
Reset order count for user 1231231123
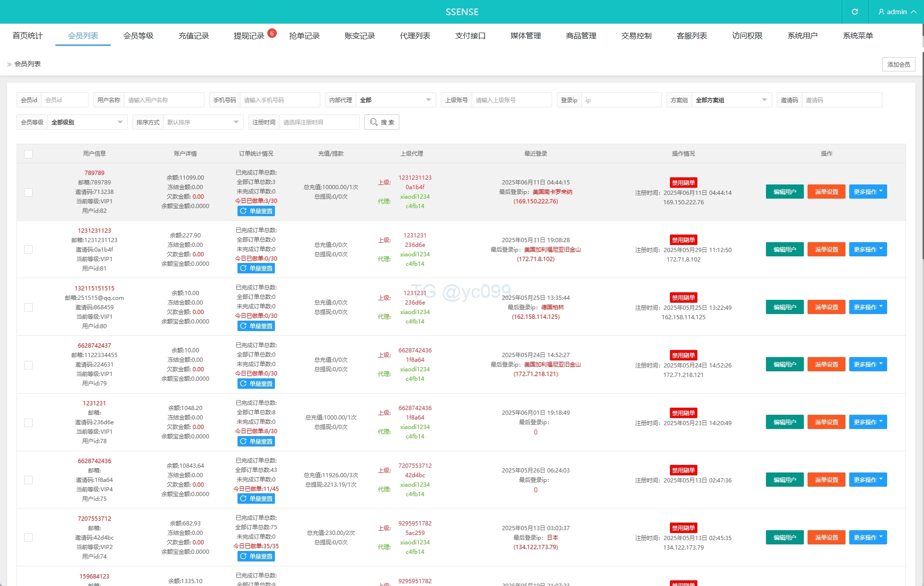click(x=256, y=268)
